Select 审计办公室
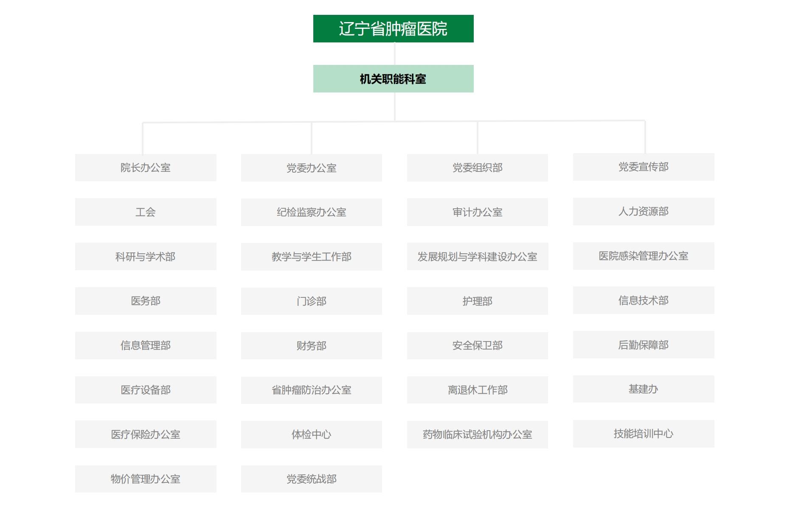This screenshot has width=790, height=532. [478, 212]
